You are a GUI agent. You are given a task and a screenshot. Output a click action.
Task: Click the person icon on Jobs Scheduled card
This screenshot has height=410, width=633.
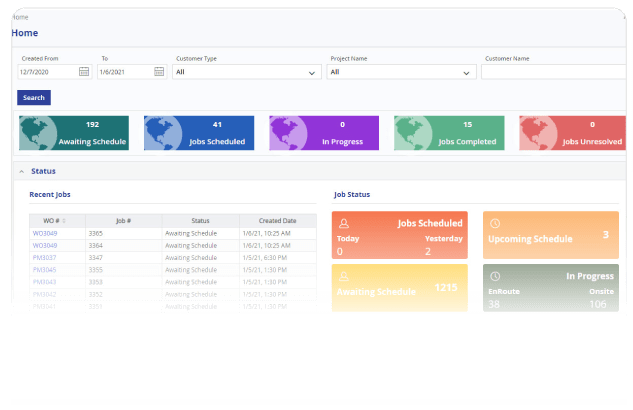tap(344, 224)
